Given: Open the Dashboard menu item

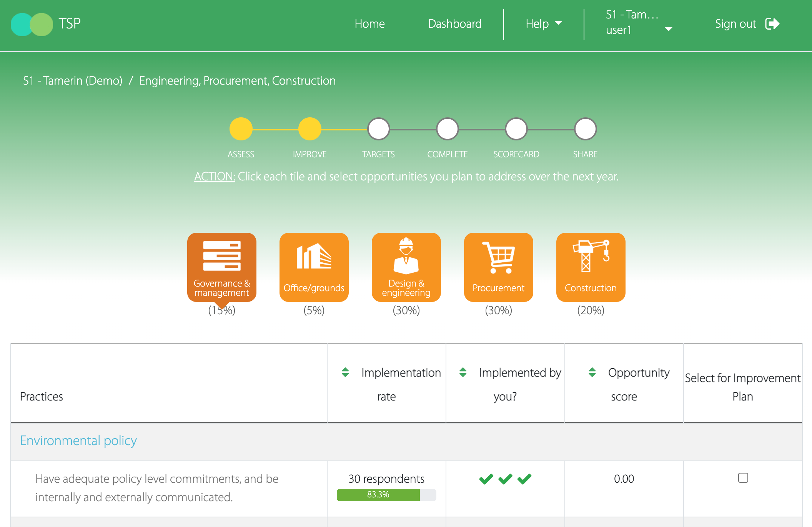Looking at the screenshot, I should (454, 24).
